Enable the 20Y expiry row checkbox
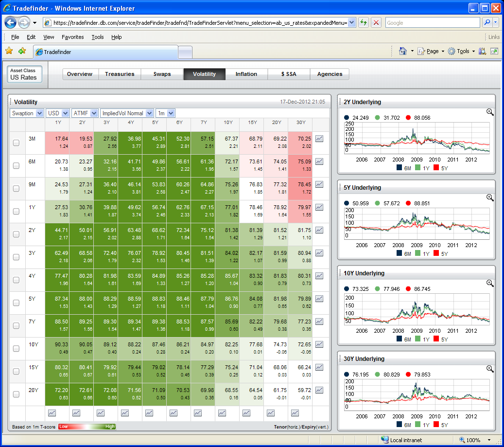 tap(16, 394)
